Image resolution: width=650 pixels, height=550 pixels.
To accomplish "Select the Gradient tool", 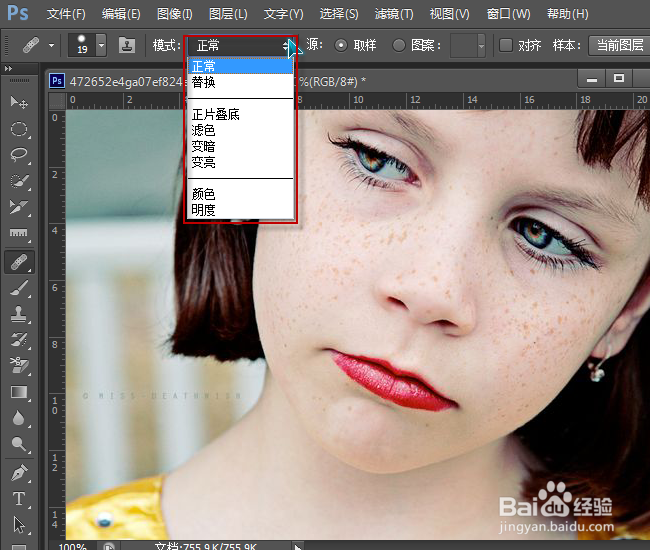I will 19,392.
